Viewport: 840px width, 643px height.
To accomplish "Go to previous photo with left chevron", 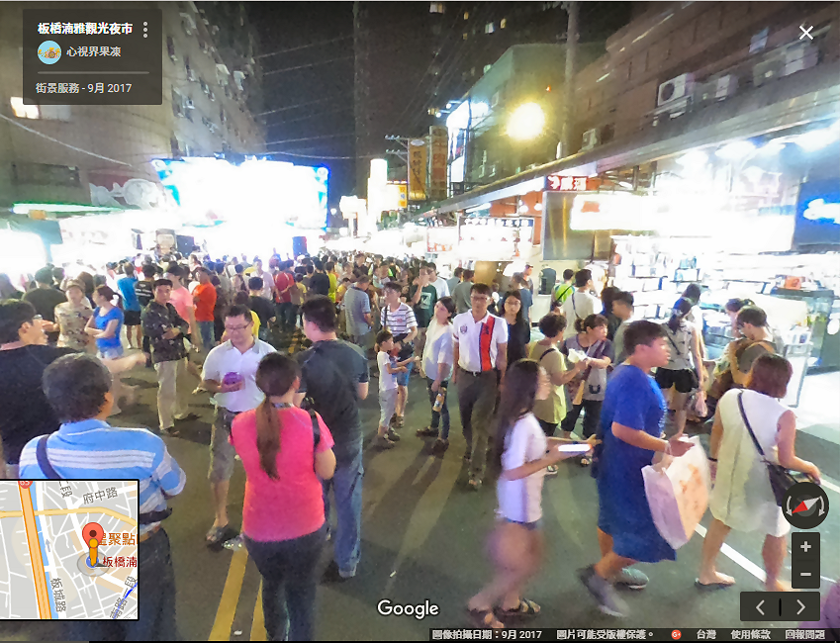I will pyautogui.click(x=761, y=606).
